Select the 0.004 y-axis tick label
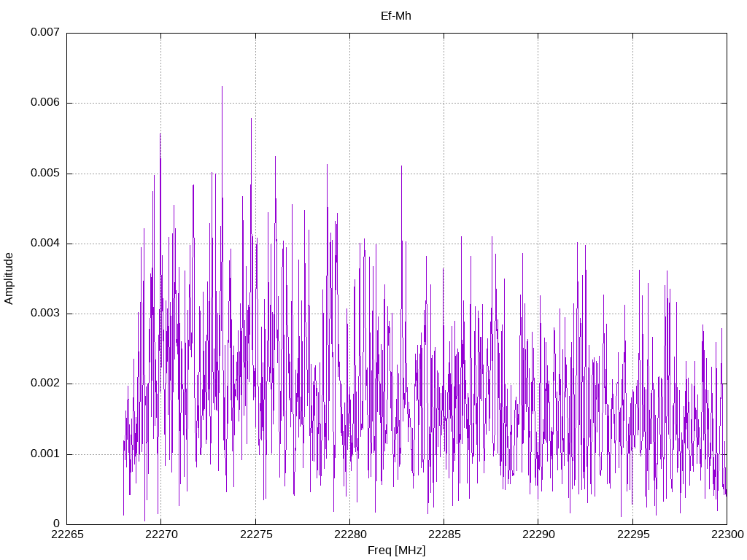This screenshot has width=747, height=560. (x=44, y=244)
